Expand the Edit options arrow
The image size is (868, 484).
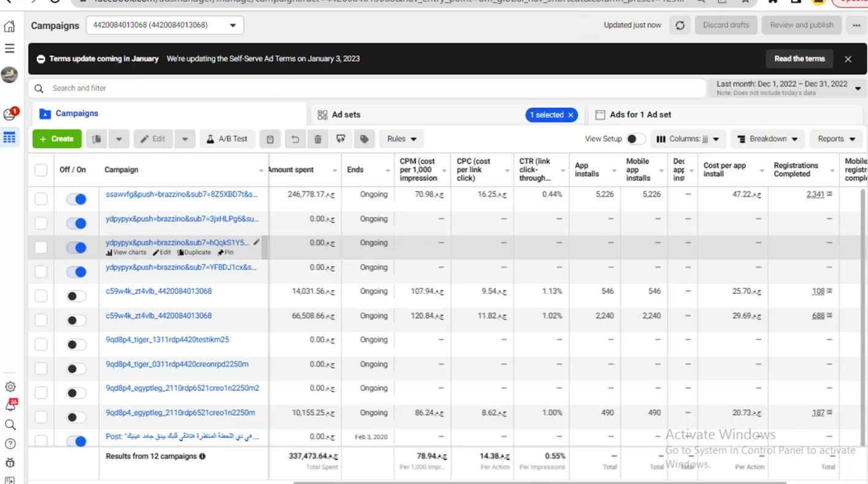tap(185, 139)
